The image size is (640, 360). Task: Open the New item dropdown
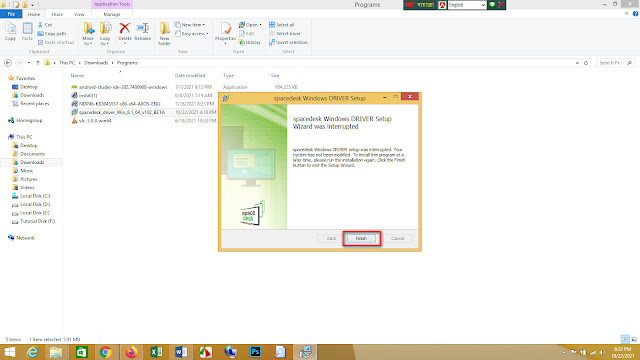pos(190,25)
